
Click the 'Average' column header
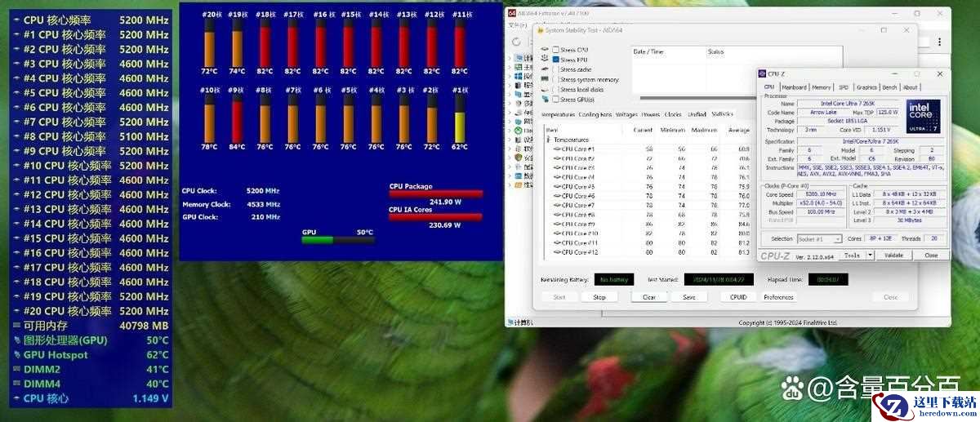click(738, 130)
